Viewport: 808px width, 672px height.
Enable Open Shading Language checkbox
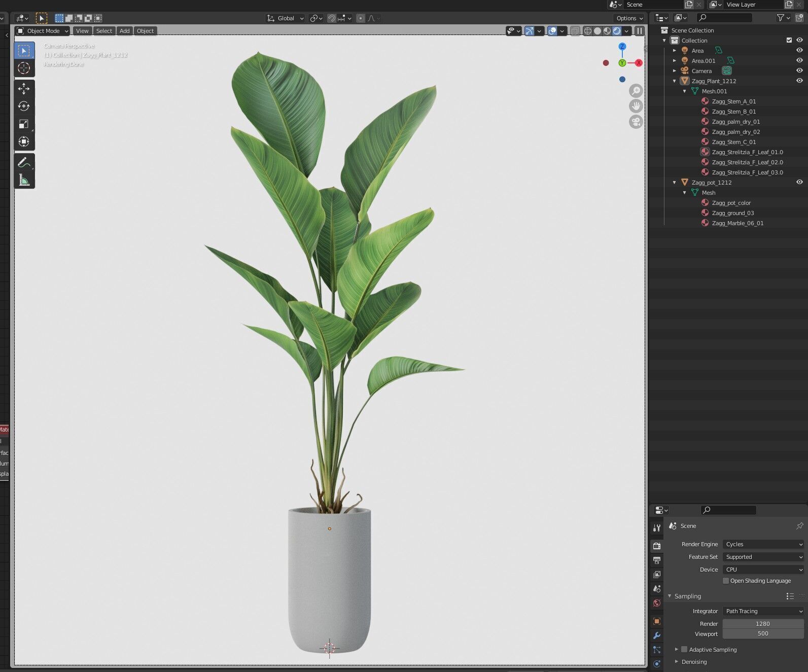(x=726, y=581)
